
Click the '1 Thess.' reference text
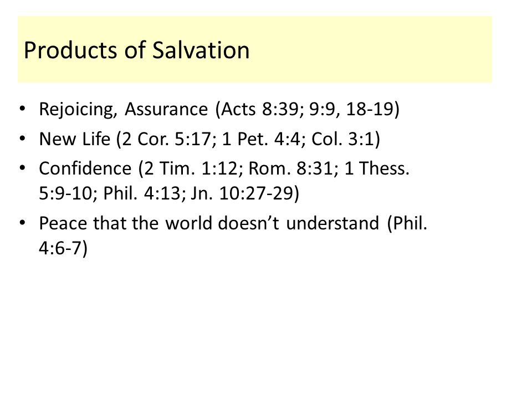[377, 168]
